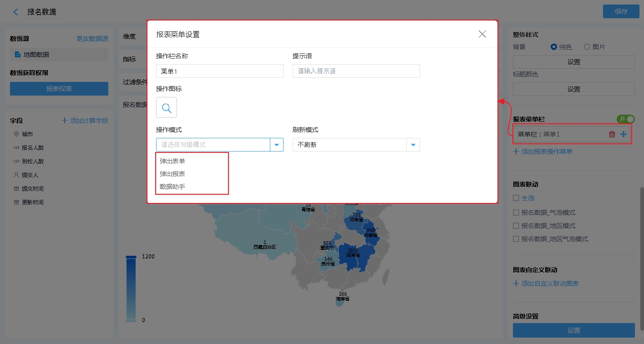Click the plus icon for 添加报表操作菜单

click(x=516, y=152)
